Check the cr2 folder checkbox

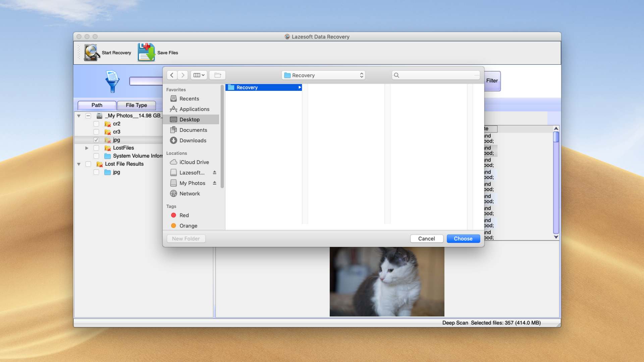pos(96,124)
